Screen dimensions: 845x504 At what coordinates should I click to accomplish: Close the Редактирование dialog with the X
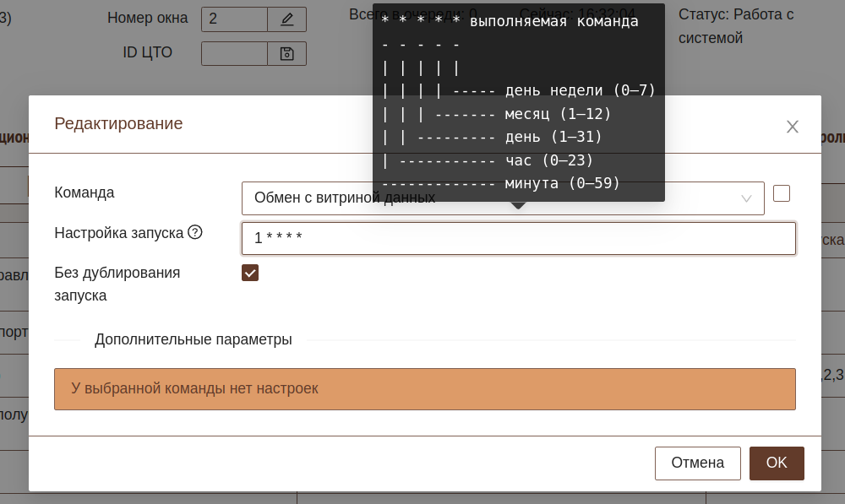[792, 127]
